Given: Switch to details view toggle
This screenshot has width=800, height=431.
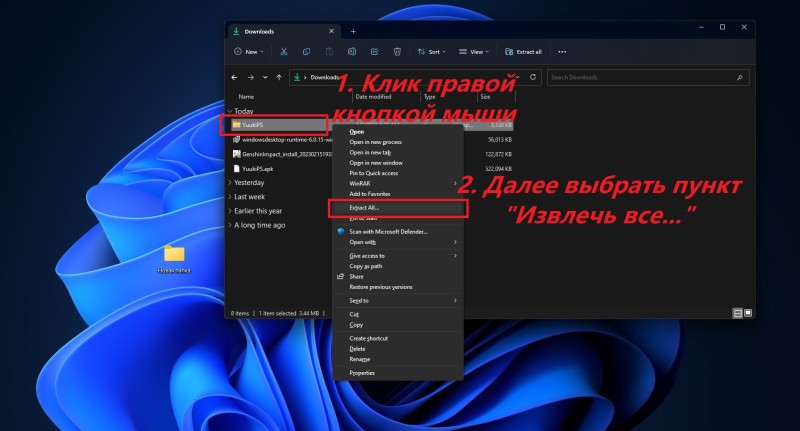Looking at the screenshot, I should tap(738, 313).
